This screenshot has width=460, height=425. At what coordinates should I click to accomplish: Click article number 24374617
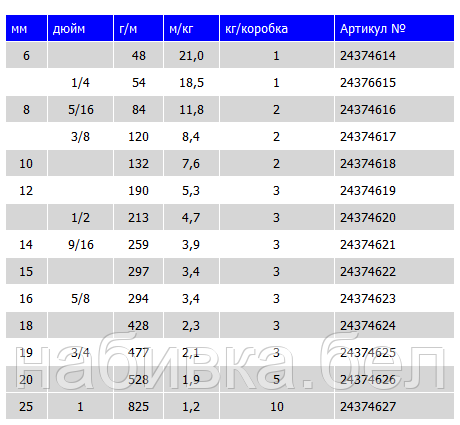point(368,137)
